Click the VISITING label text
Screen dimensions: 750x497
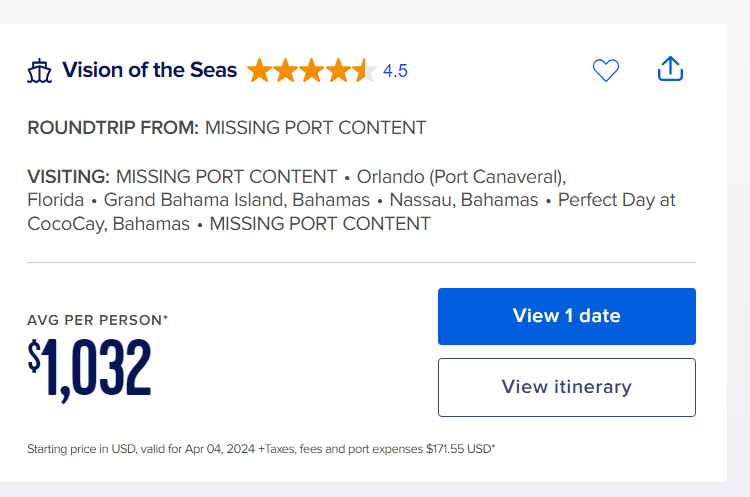(68, 177)
